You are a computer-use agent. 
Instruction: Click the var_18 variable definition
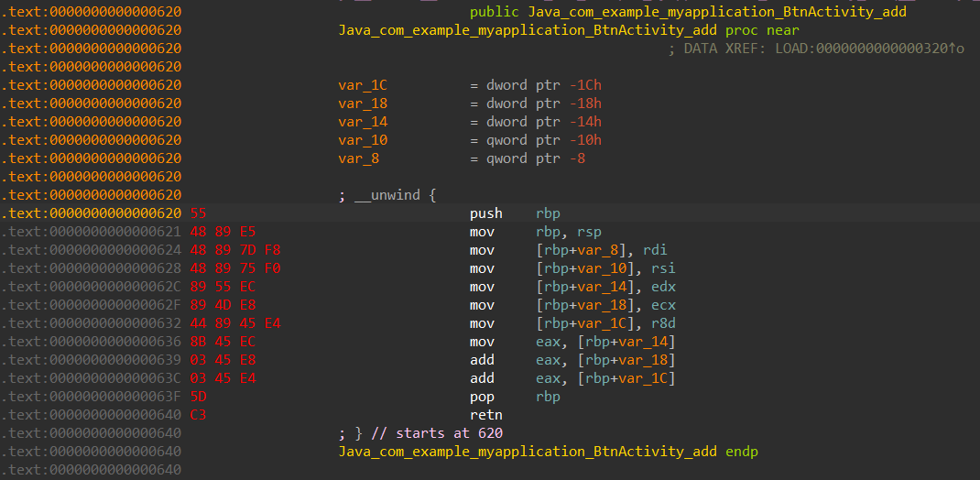pyautogui.click(x=363, y=104)
